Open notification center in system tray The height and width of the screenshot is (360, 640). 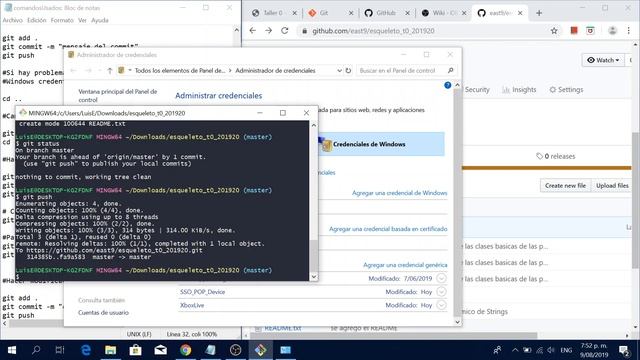[x=624, y=350]
